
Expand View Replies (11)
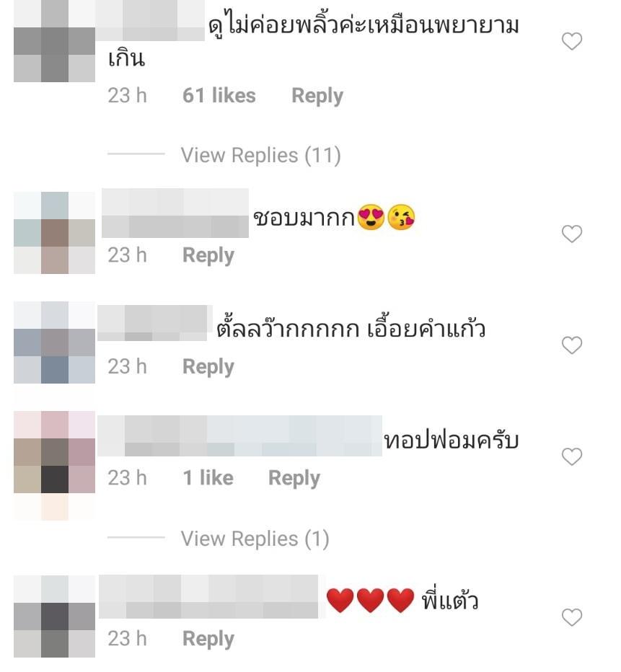tap(260, 155)
